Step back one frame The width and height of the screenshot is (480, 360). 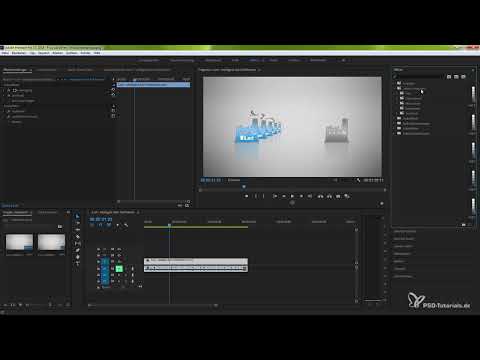(x=284, y=196)
